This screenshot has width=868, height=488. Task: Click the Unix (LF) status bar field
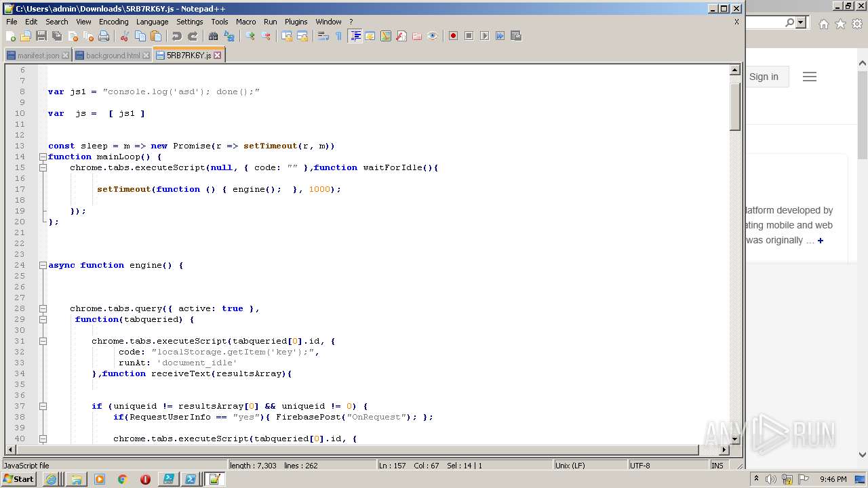589,466
